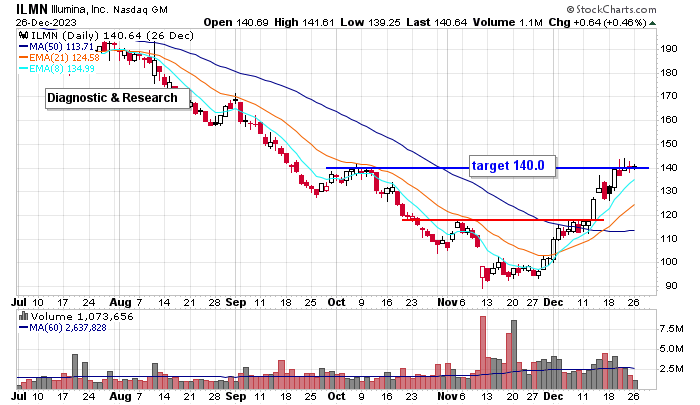Click the 100 price axis label

pos(668,262)
